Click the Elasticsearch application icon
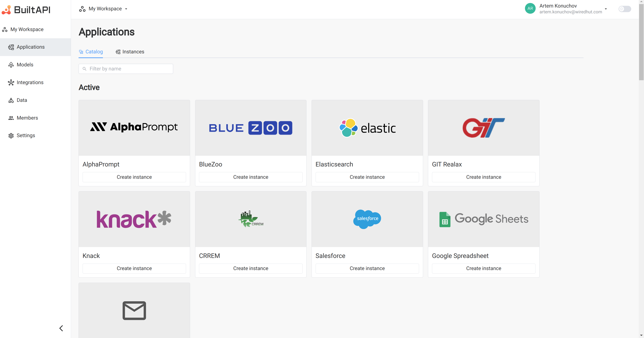The image size is (644, 338). (x=367, y=128)
